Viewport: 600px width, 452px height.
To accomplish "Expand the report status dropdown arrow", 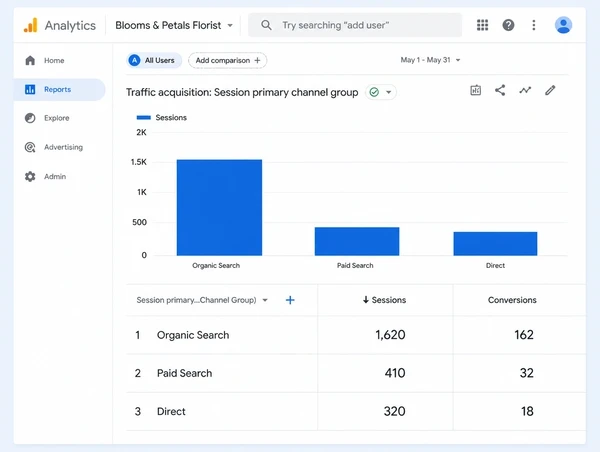I will click(388, 92).
